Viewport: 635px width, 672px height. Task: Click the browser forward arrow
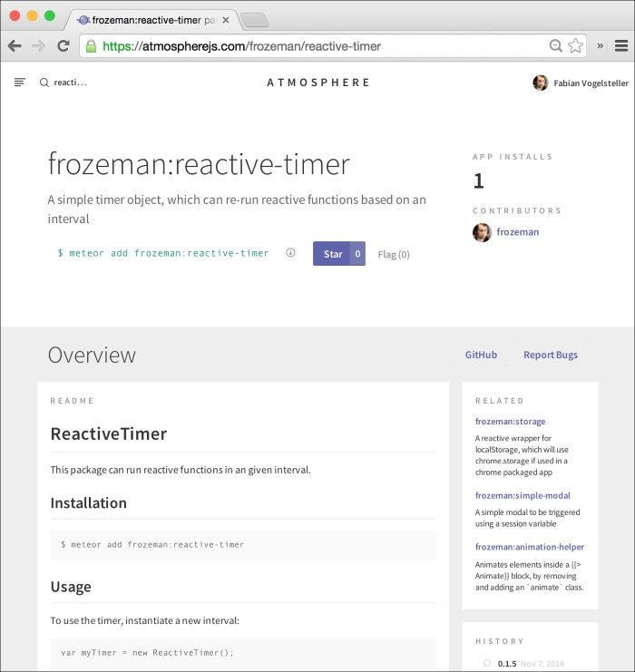pos(39,46)
